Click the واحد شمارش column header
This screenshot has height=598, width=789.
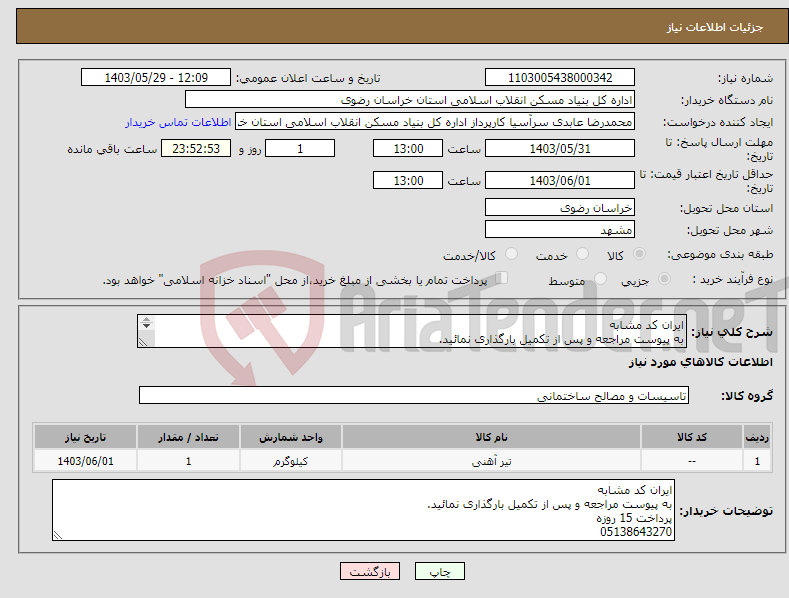pyautogui.click(x=291, y=437)
